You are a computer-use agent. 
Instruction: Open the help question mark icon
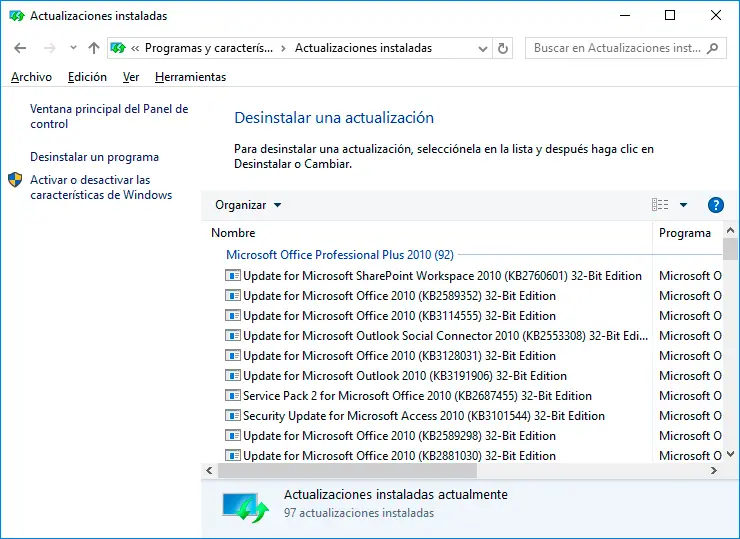tap(715, 205)
